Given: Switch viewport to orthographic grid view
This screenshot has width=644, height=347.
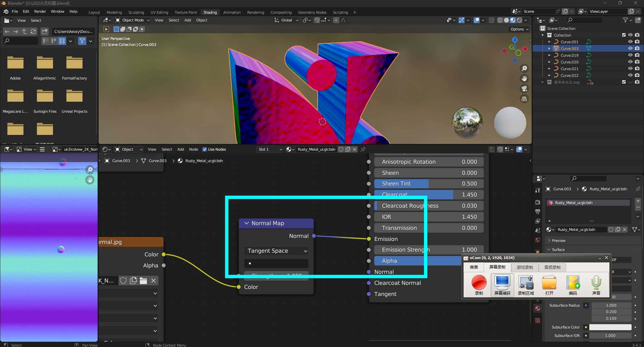Looking at the screenshot, I should point(524,99).
